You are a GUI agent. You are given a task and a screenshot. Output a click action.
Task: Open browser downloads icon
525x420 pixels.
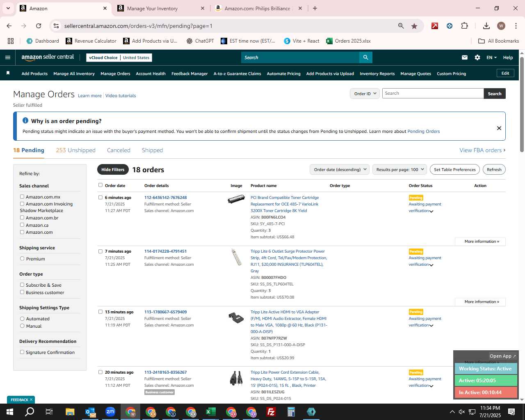486,26
